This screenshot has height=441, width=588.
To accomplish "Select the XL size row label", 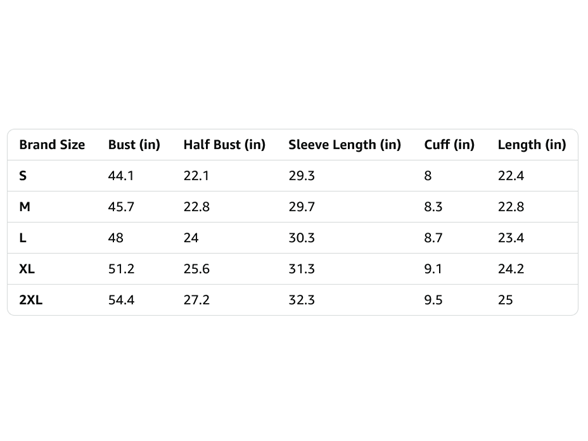I will (x=27, y=269).
